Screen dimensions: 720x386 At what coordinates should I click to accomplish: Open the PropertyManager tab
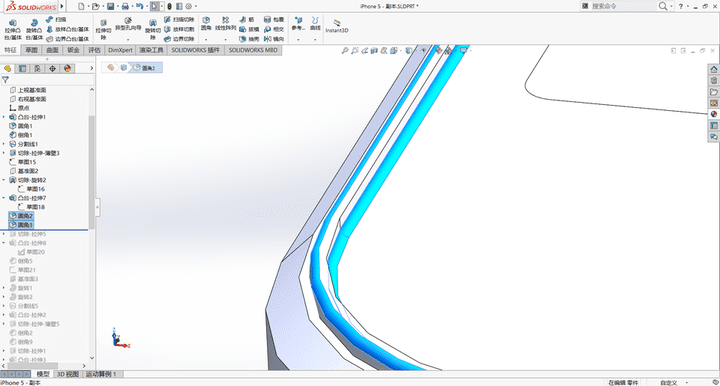pyautogui.click(x=22, y=68)
